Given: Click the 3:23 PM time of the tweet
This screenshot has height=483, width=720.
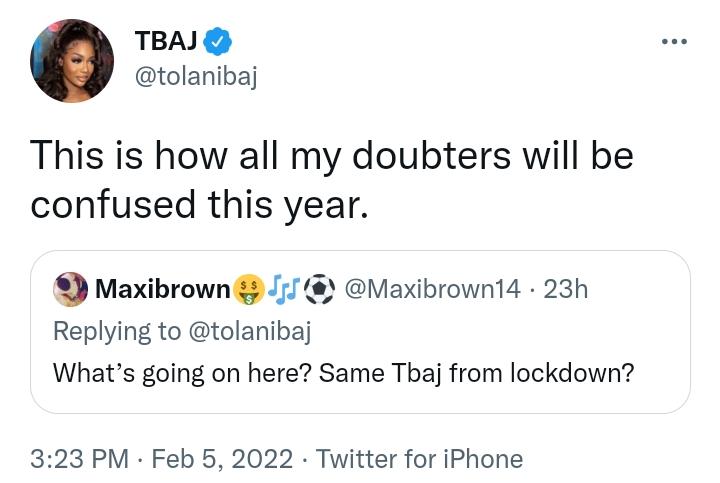Looking at the screenshot, I should coord(80,459).
